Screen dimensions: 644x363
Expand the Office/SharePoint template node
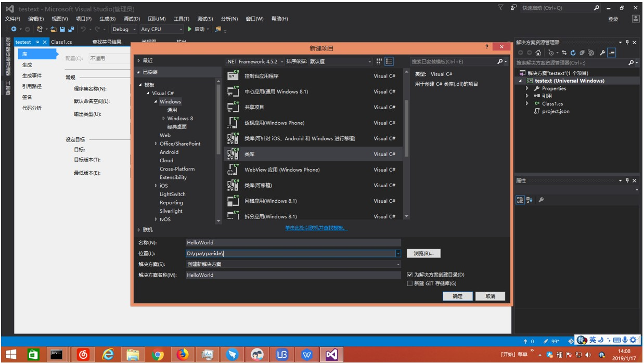tap(156, 144)
